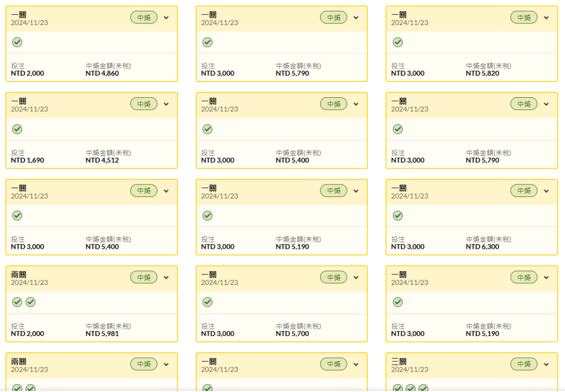Click the 投注 label above NTD 1,690
Viewport: 565px width, 392px height.
[18, 153]
